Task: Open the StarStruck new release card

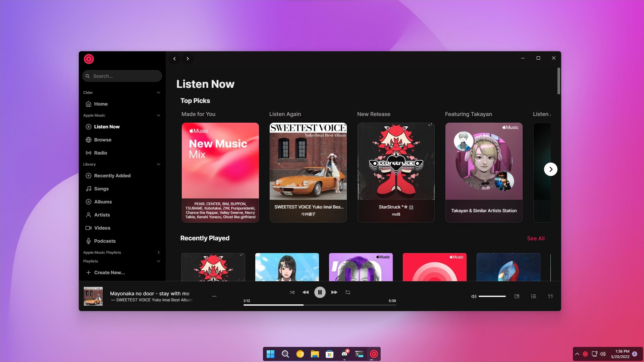Action: pyautogui.click(x=396, y=172)
